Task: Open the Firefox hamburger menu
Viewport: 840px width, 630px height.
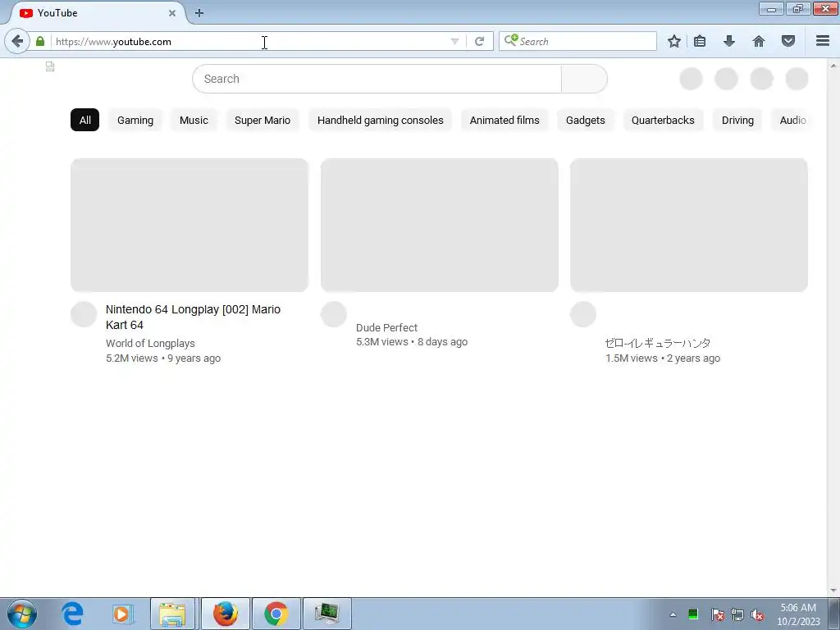Action: [823, 41]
